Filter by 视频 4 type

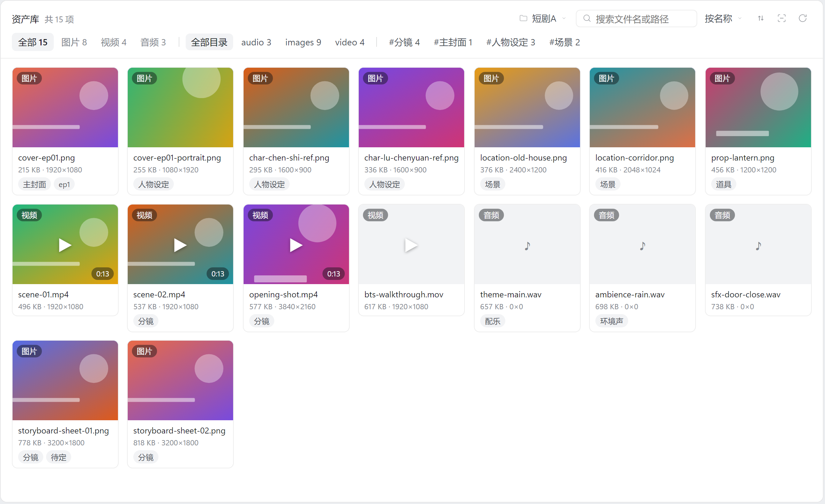tap(113, 42)
